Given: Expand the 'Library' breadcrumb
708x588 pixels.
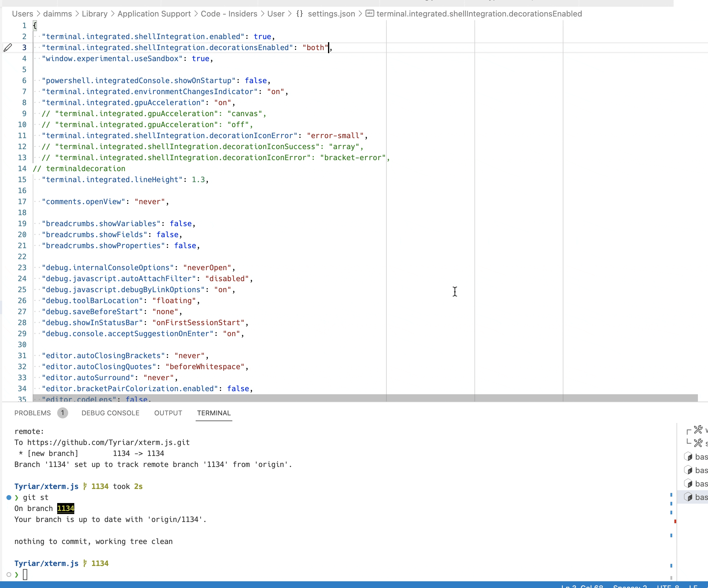Looking at the screenshot, I should (x=95, y=14).
